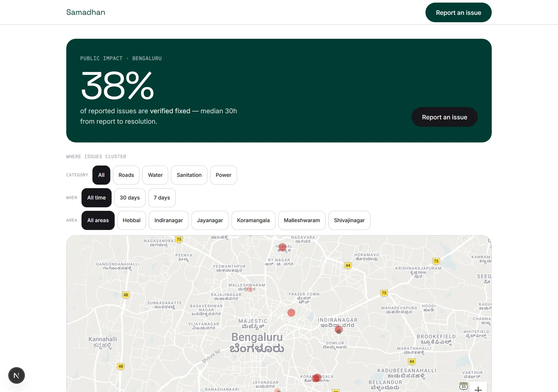The image size is (558, 392).
Task: Click the Bengaluru city label on map
Action: 257,343
